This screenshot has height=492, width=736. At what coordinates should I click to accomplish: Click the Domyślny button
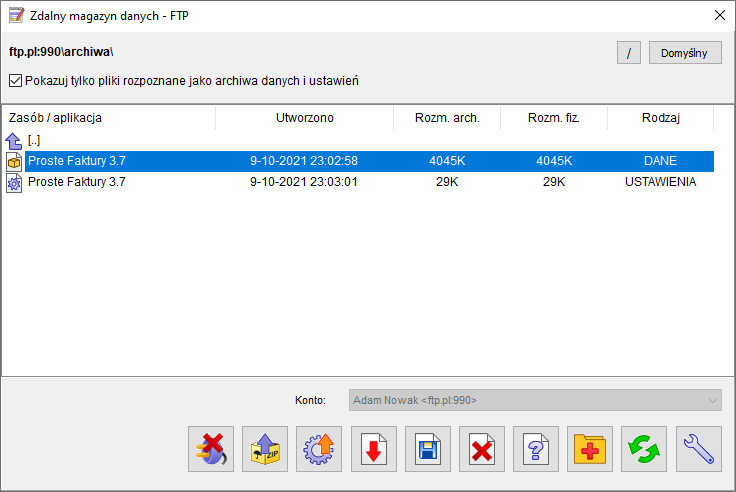click(685, 53)
